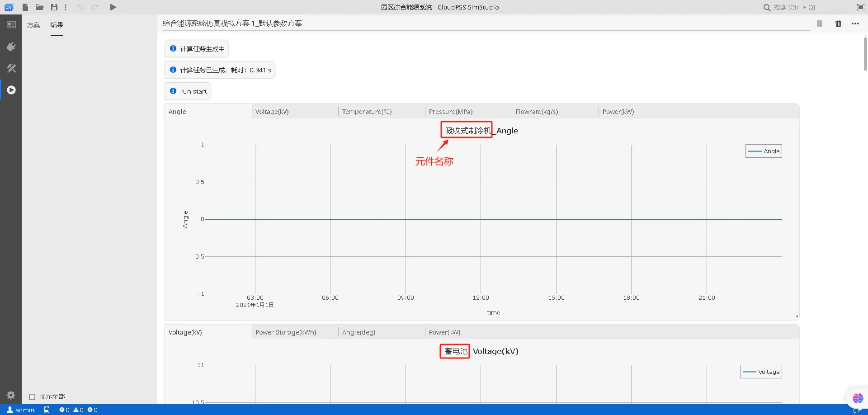
Task: Open the run panel in the sidebar
Action: [11, 90]
